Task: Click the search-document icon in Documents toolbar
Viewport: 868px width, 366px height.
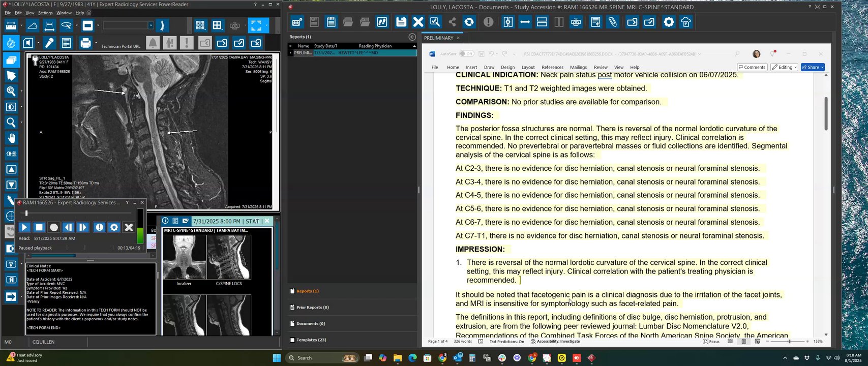Action: pyautogui.click(x=435, y=22)
